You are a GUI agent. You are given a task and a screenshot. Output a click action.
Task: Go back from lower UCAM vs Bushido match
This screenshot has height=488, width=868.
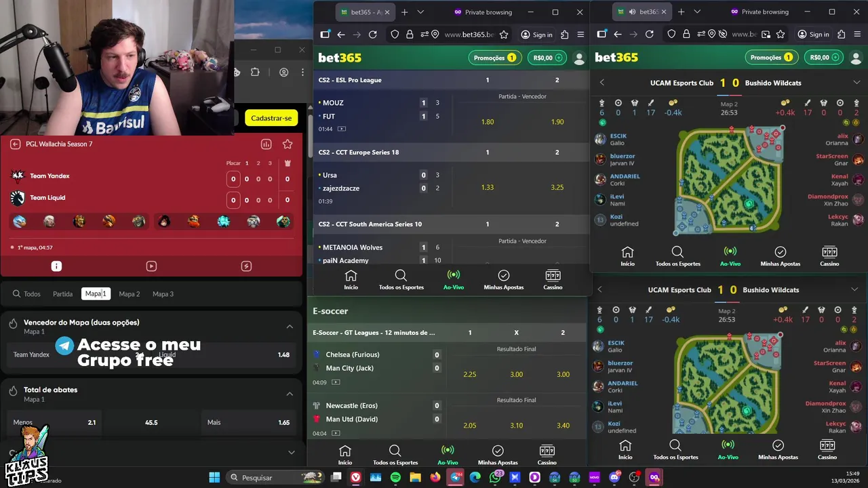point(599,289)
